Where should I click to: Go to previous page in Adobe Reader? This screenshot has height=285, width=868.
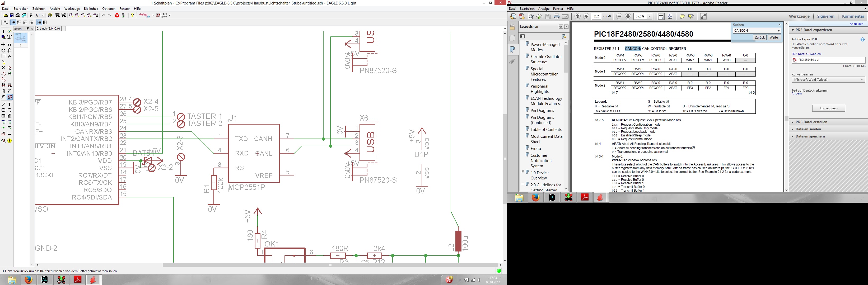click(x=577, y=16)
